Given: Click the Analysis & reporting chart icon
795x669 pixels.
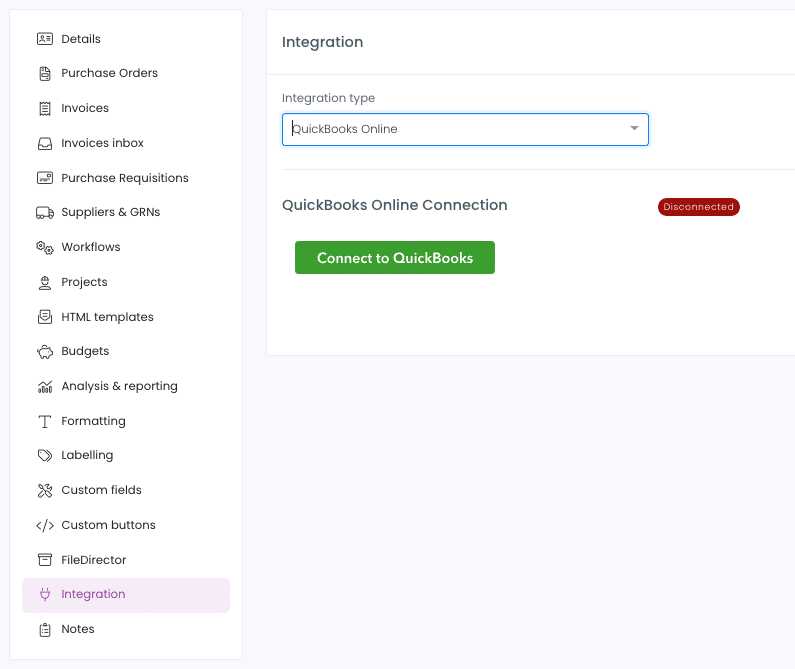Looking at the screenshot, I should [x=45, y=386].
